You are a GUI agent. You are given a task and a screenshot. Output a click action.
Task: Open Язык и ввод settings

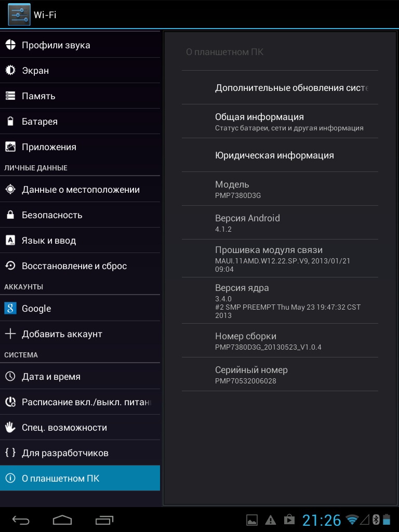49,241
